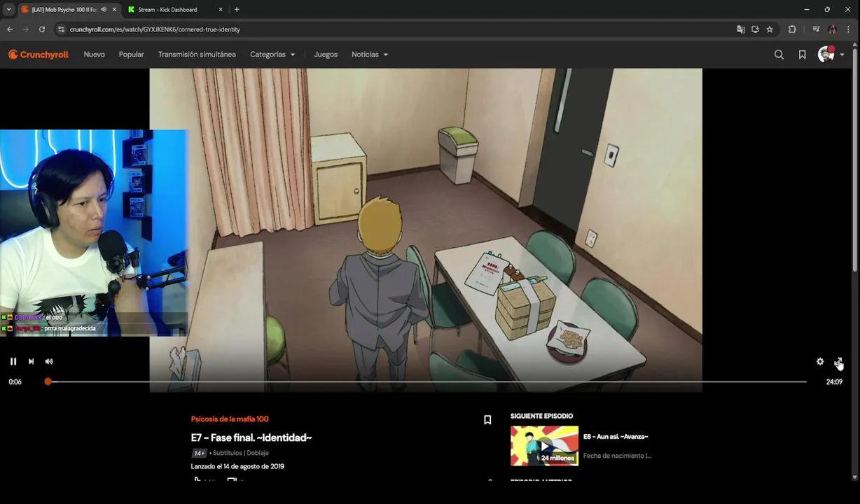Switch to the Stream - Kick Dashboard tab
The height and width of the screenshot is (504, 860).
(x=167, y=10)
